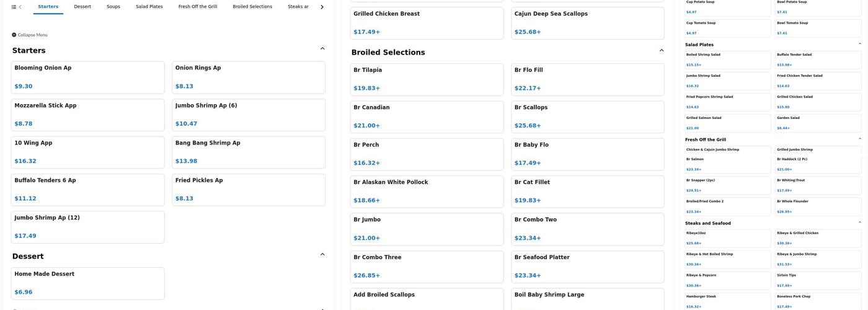Open the menu list icon
This screenshot has width=868, height=310.
pos(14,7)
